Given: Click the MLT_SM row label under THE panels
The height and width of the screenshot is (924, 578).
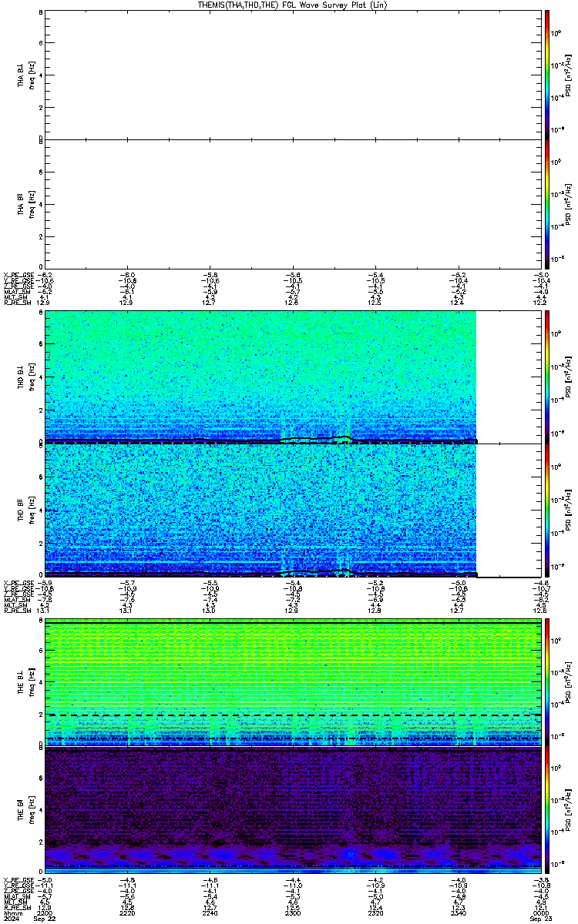Looking at the screenshot, I should tap(15, 902).
